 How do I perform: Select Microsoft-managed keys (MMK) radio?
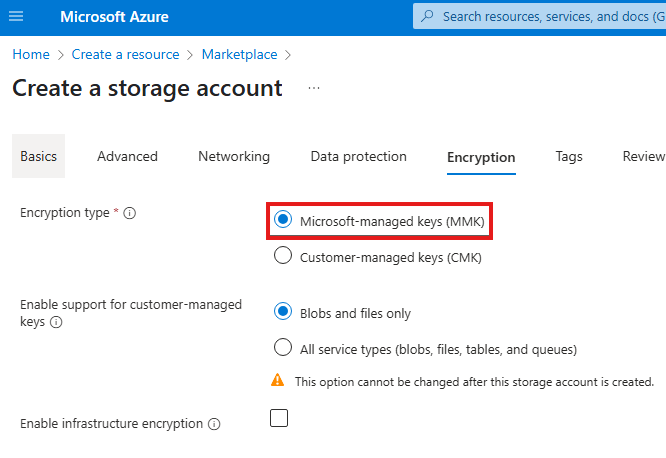[x=283, y=220]
